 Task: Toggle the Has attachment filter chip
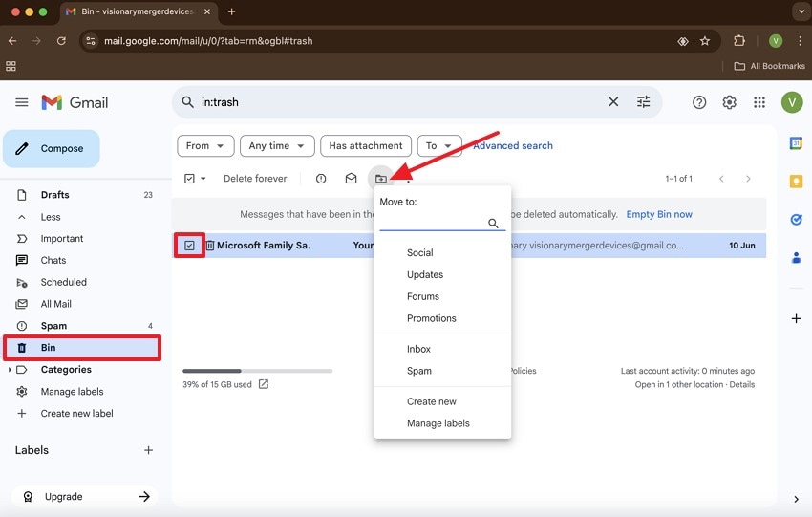pos(366,146)
